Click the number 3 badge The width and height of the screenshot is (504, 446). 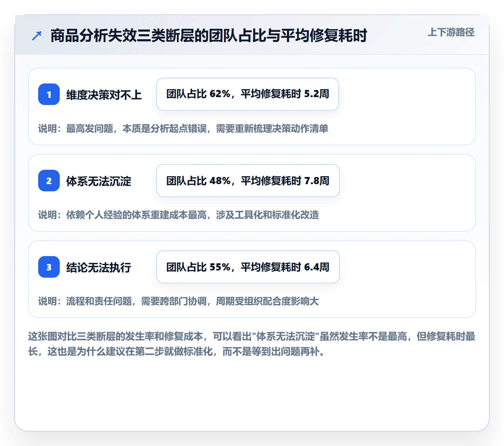tap(49, 267)
